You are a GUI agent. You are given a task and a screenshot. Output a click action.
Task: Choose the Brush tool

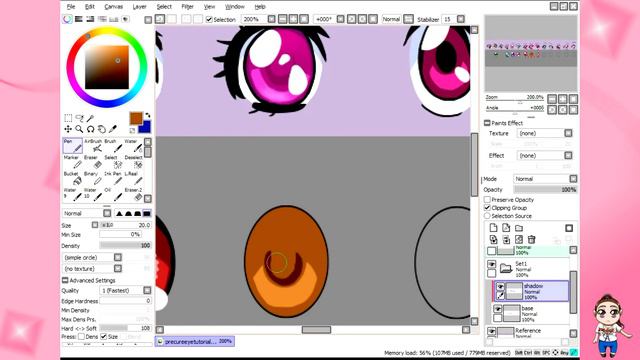click(x=113, y=146)
